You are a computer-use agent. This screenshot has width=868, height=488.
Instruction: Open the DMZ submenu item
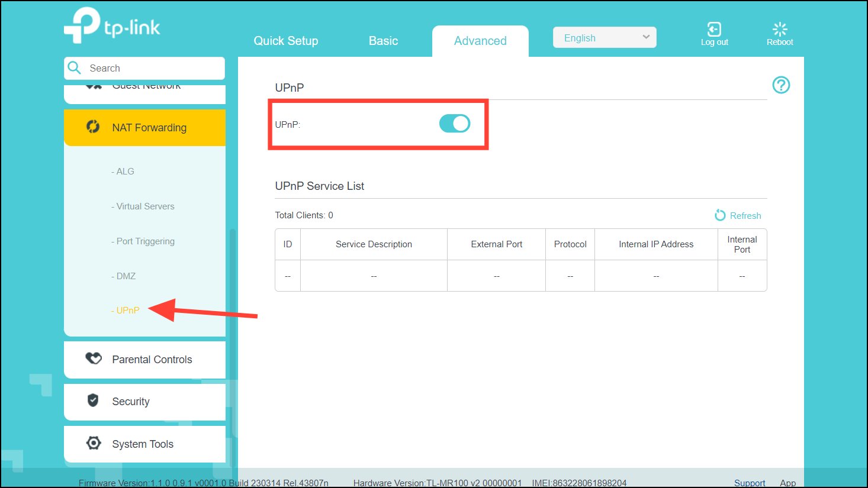[123, 276]
